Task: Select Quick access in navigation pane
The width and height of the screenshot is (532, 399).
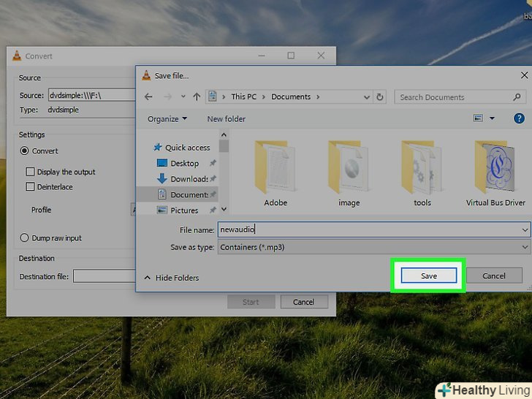Action: 188,148
